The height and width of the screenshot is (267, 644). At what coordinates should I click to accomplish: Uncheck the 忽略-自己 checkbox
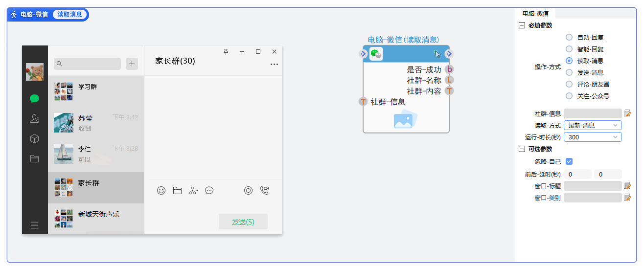pos(569,161)
